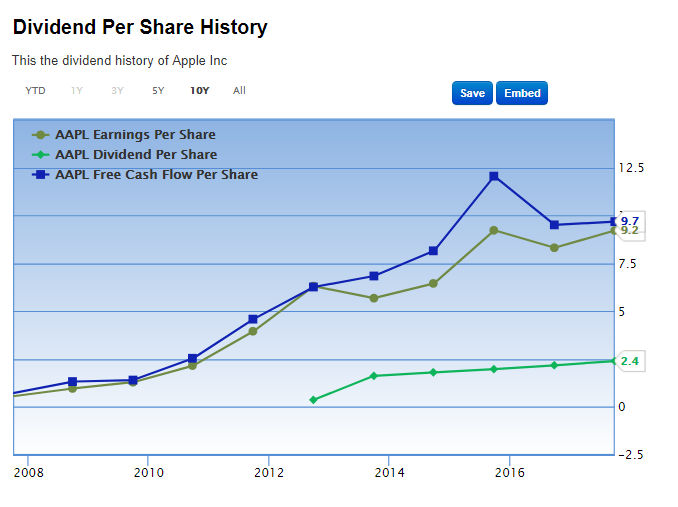Click the Save button
Image resolution: width=678 pixels, height=507 pixels.
pyautogui.click(x=472, y=93)
